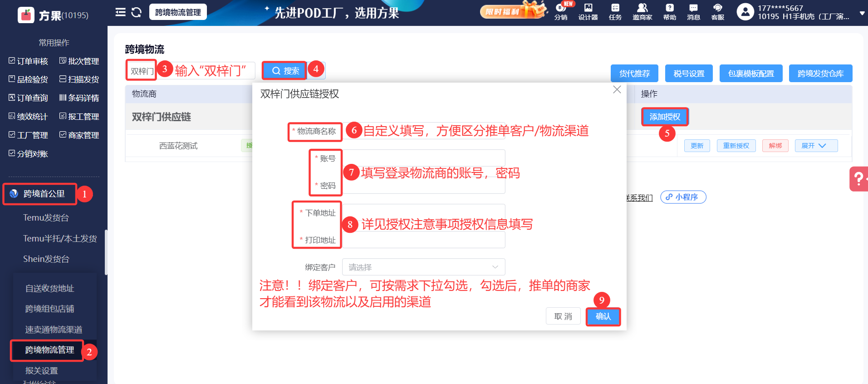Open the 分销 icon in the header
The height and width of the screenshot is (384, 868).
tap(561, 12)
